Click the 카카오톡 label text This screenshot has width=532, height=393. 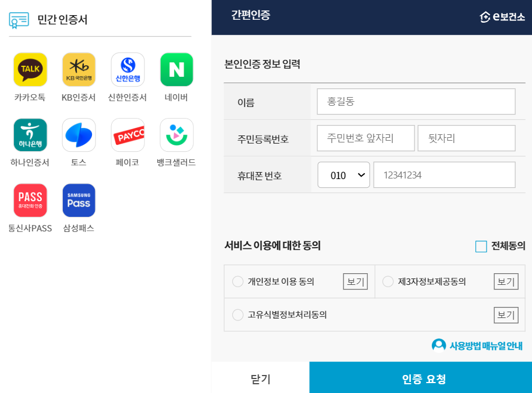click(30, 98)
